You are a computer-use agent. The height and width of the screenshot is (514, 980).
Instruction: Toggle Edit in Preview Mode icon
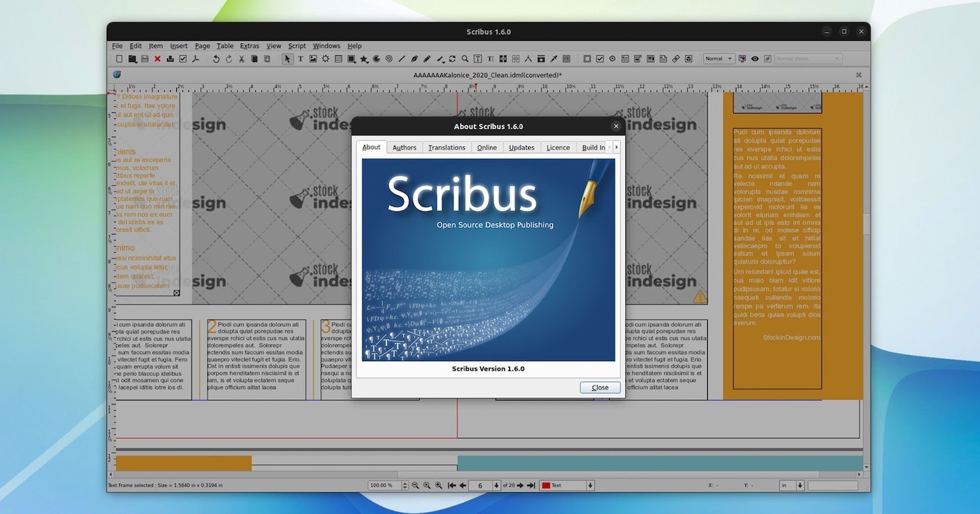click(768, 59)
